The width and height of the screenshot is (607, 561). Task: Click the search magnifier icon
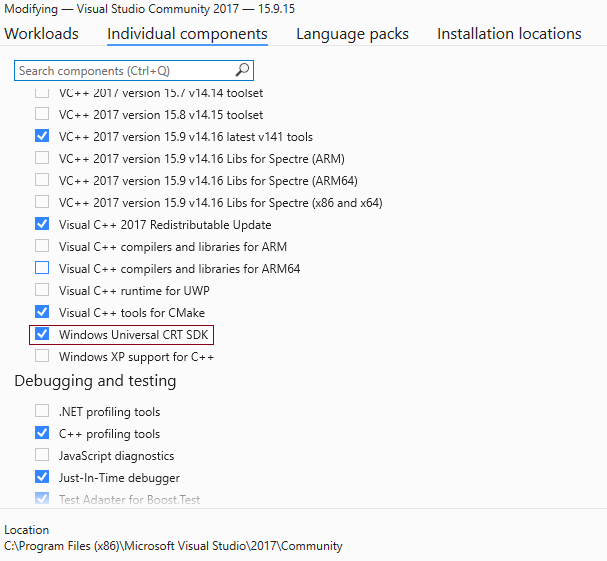click(x=242, y=70)
